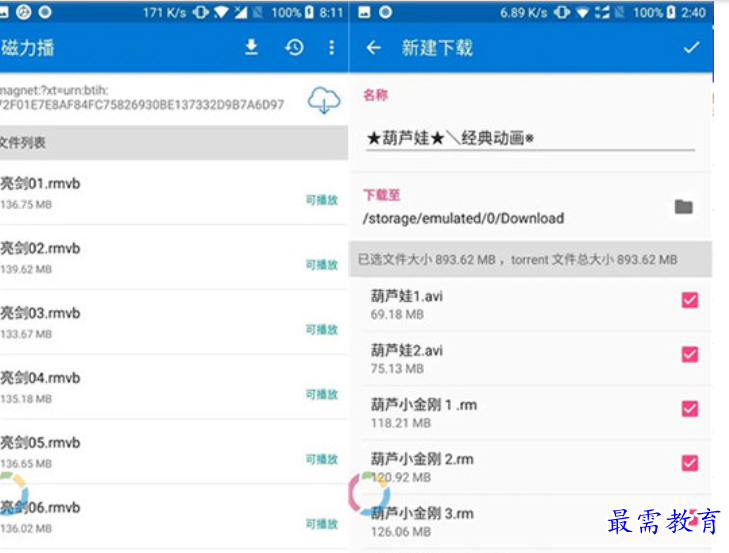Tap 可播放 beside 亮剑03.rmvb
The height and width of the screenshot is (553, 729).
tap(322, 330)
